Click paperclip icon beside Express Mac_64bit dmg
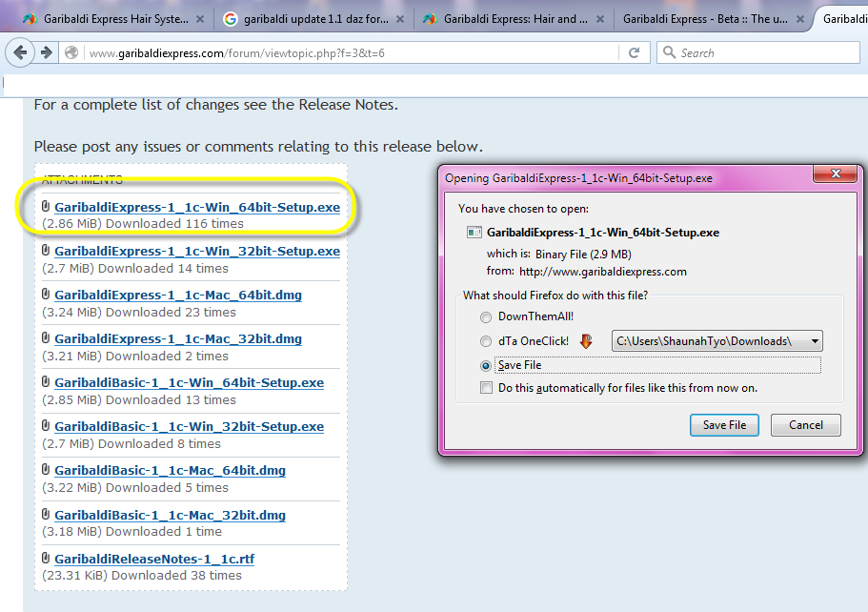Screen dimensions: 868x612 point(46,295)
